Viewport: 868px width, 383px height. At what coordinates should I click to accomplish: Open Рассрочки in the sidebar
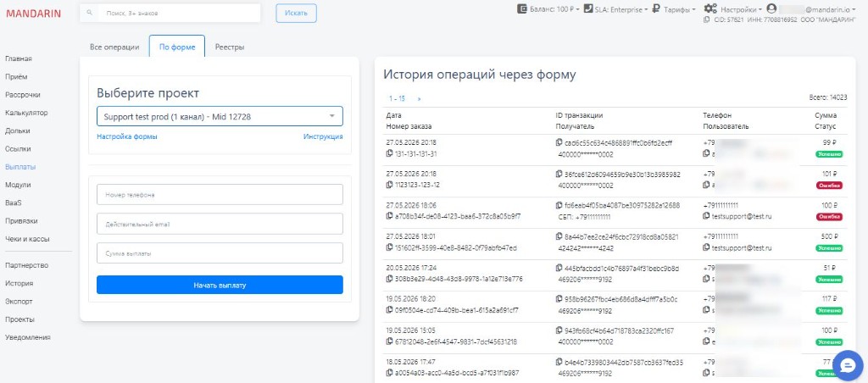coord(23,95)
